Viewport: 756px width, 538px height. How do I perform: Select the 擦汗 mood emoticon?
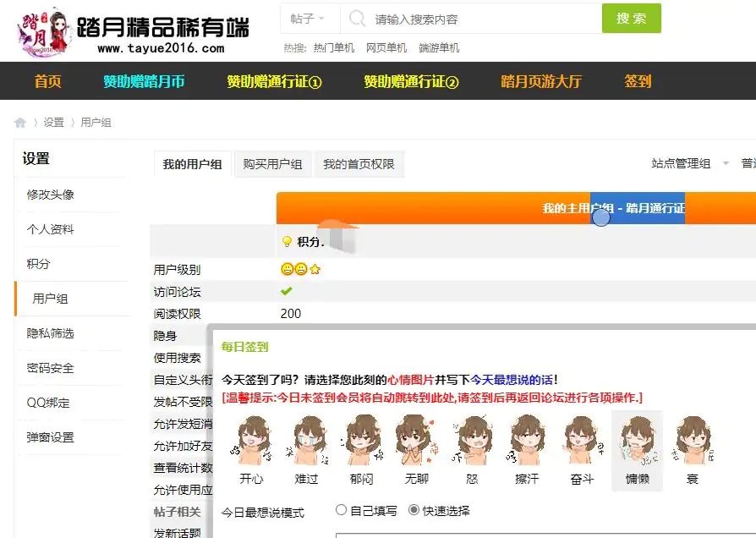tap(527, 441)
